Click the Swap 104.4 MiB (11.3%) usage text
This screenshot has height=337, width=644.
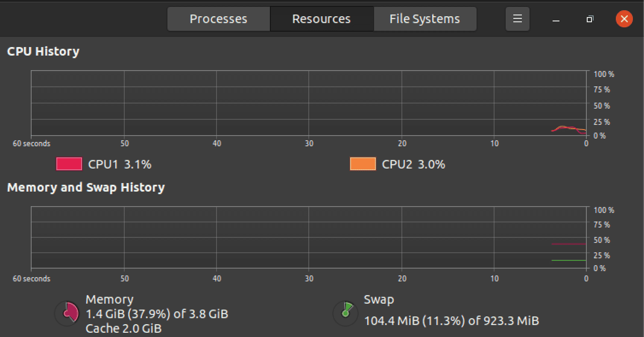[x=451, y=320]
